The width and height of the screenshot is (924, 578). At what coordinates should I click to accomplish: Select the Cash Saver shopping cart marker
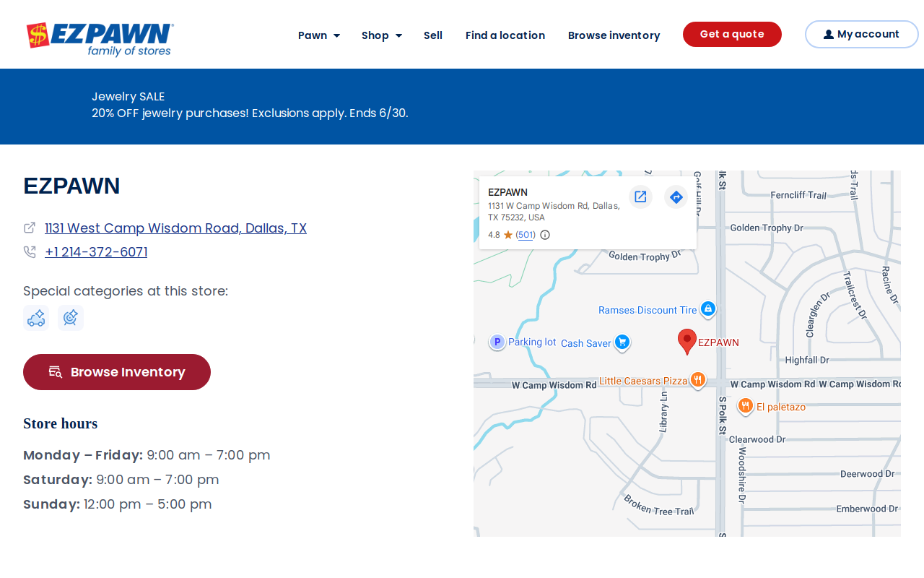pyautogui.click(x=623, y=342)
